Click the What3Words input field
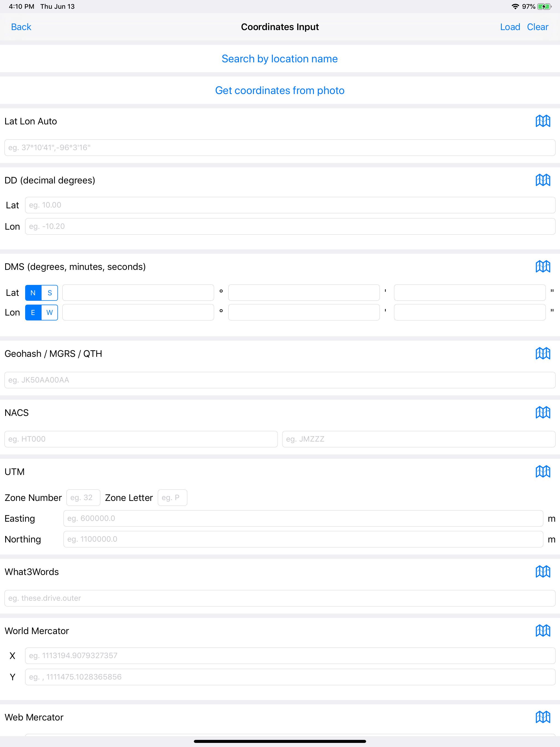560x747 pixels. (280, 598)
